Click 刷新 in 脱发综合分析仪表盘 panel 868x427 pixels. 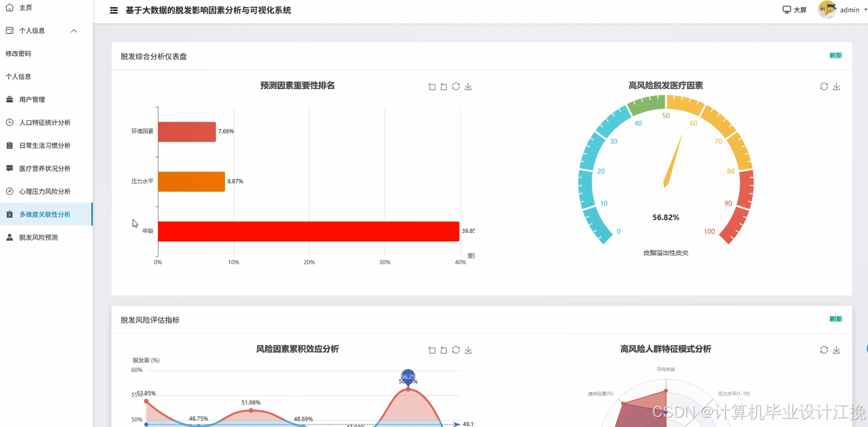pyautogui.click(x=835, y=56)
